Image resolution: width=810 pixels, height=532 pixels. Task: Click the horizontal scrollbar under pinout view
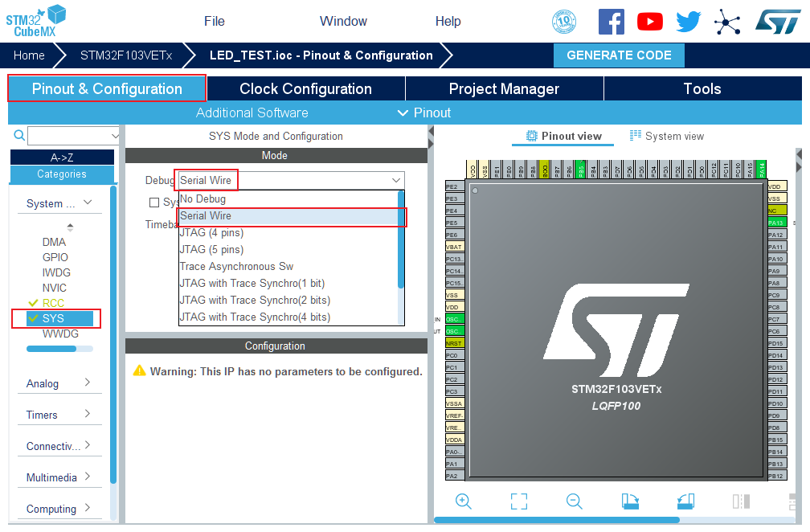[x=557, y=520]
